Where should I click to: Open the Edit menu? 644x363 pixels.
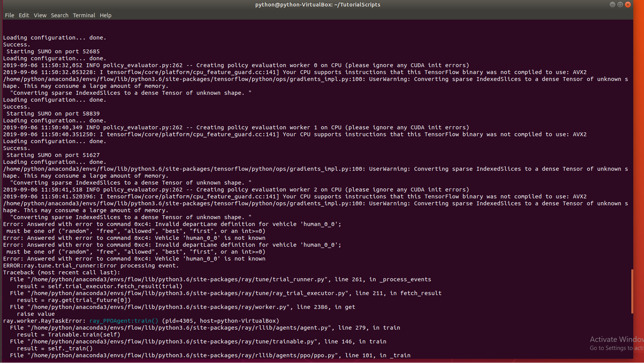point(24,15)
